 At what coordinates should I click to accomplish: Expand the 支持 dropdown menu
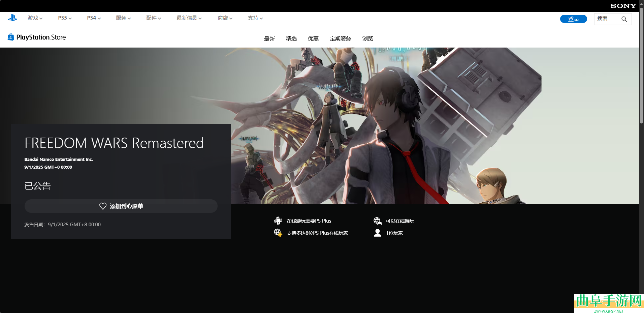click(x=255, y=18)
